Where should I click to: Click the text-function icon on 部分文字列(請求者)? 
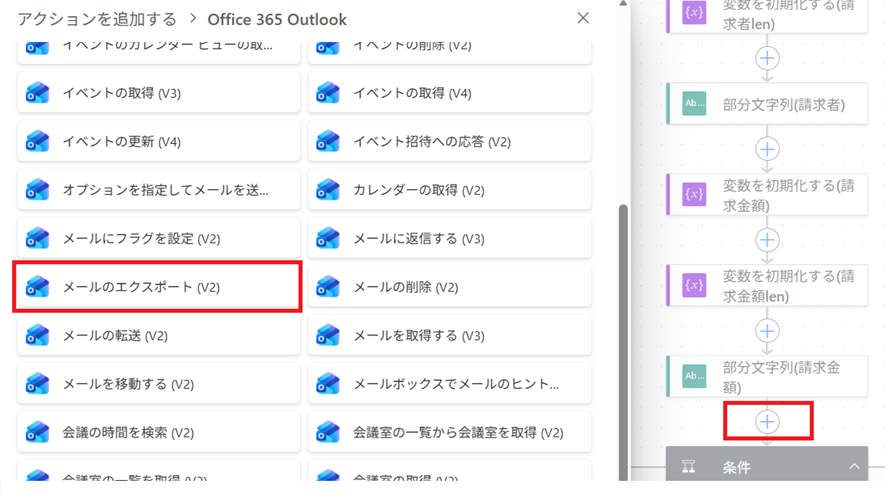694,104
